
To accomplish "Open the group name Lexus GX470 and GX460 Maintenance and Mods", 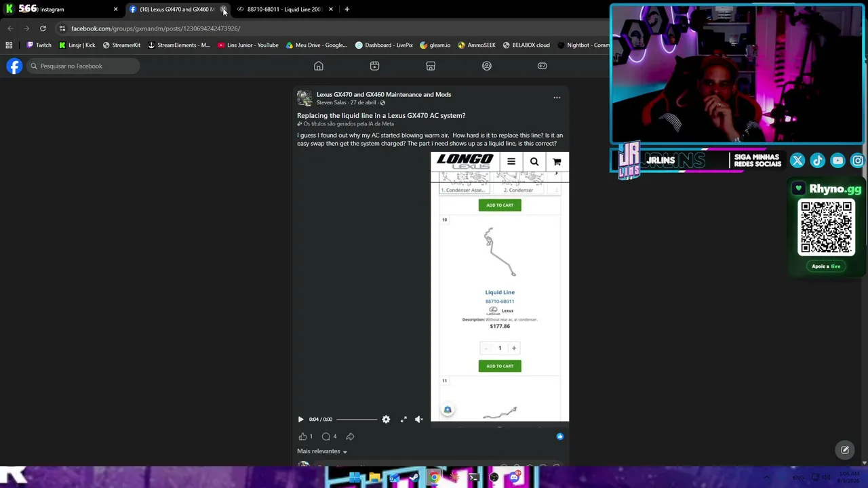I will pyautogui.click(x=384, y=94).
